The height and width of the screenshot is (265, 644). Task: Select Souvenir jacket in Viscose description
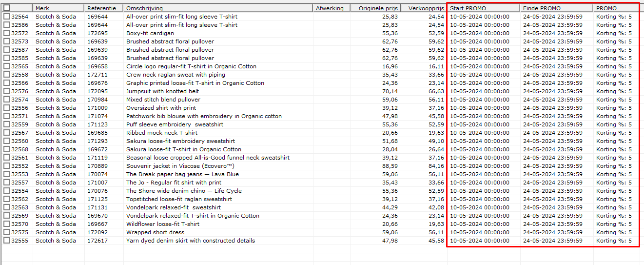pyautogui.click(x=180, y=166)
